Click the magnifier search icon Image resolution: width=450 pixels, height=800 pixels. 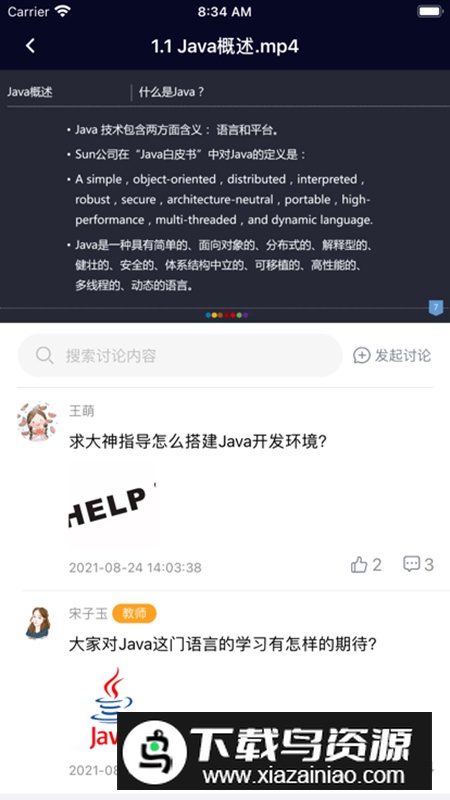tap(44, 355)
